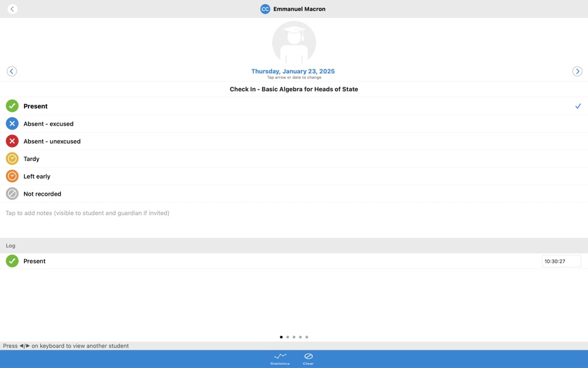
Task: Open the student profile photo placeholder
Action: pos(294,42)
